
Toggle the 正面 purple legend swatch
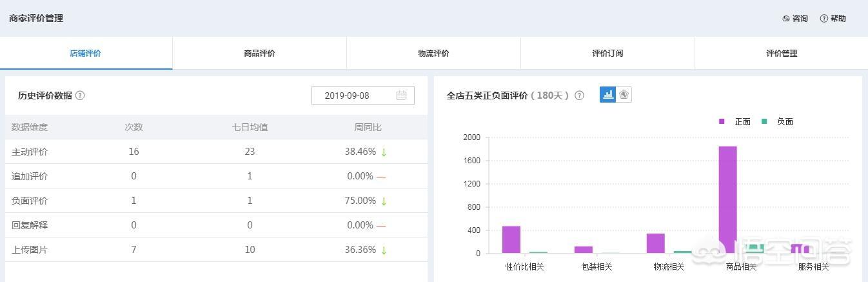coord(722,121)
